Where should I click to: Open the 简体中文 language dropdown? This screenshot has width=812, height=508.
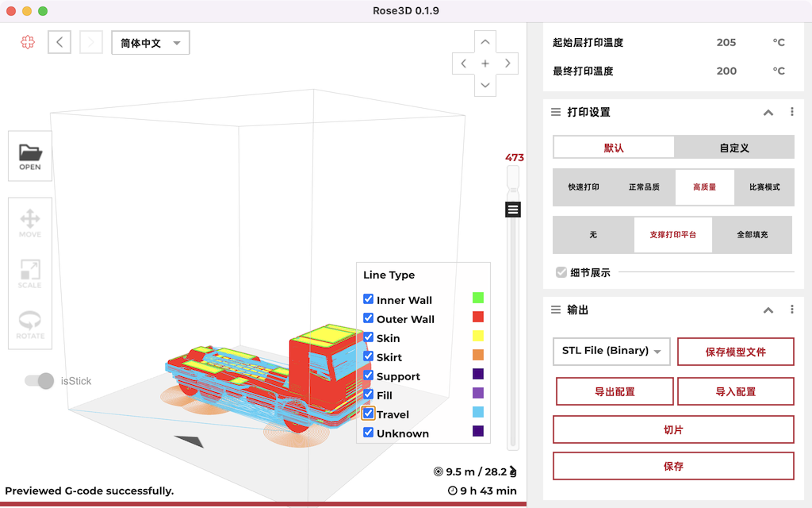(x=151, y=43)
